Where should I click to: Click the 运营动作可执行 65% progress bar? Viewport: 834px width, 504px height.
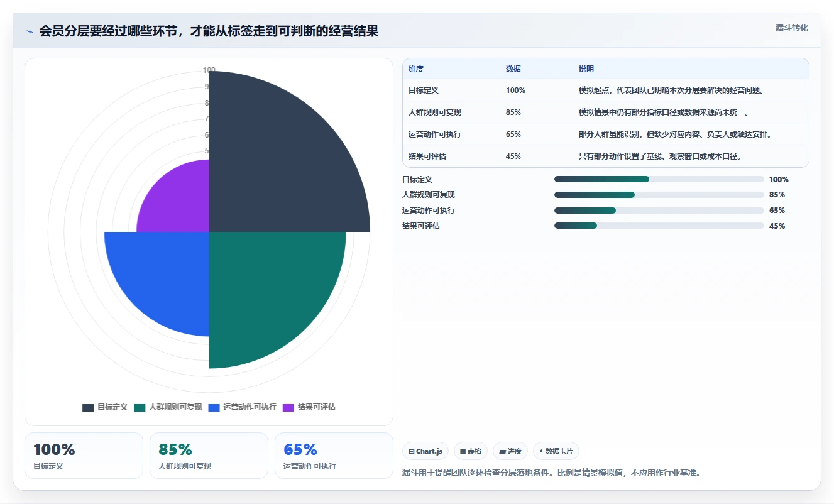659,211
